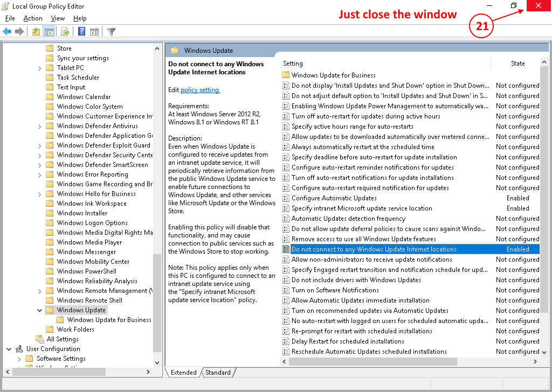Click the settings list scrollbar down arrow
Image resolution: width=552 pixels, height=392 pixels.
coord(544,352)
